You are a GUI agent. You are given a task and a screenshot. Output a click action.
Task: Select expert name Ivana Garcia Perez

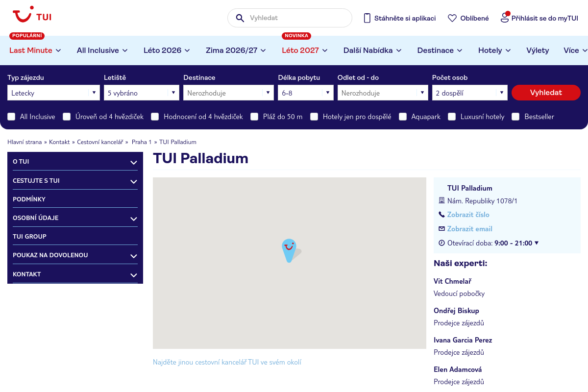463,340
